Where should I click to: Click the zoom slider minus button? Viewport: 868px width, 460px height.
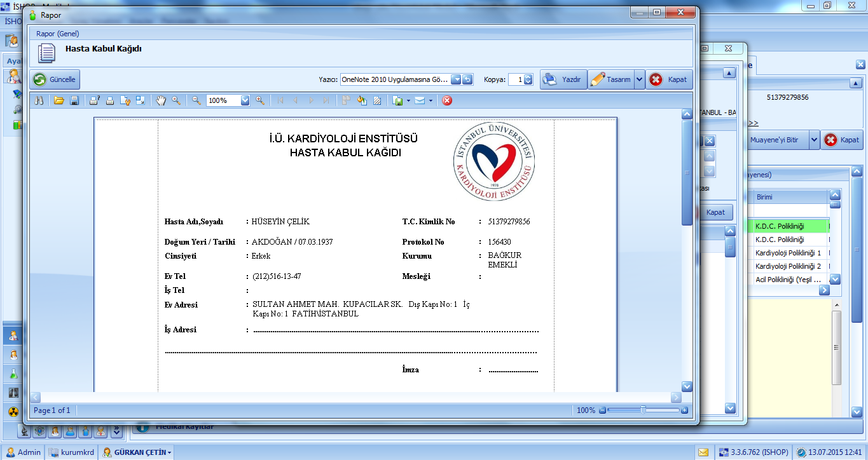[602, 410]
